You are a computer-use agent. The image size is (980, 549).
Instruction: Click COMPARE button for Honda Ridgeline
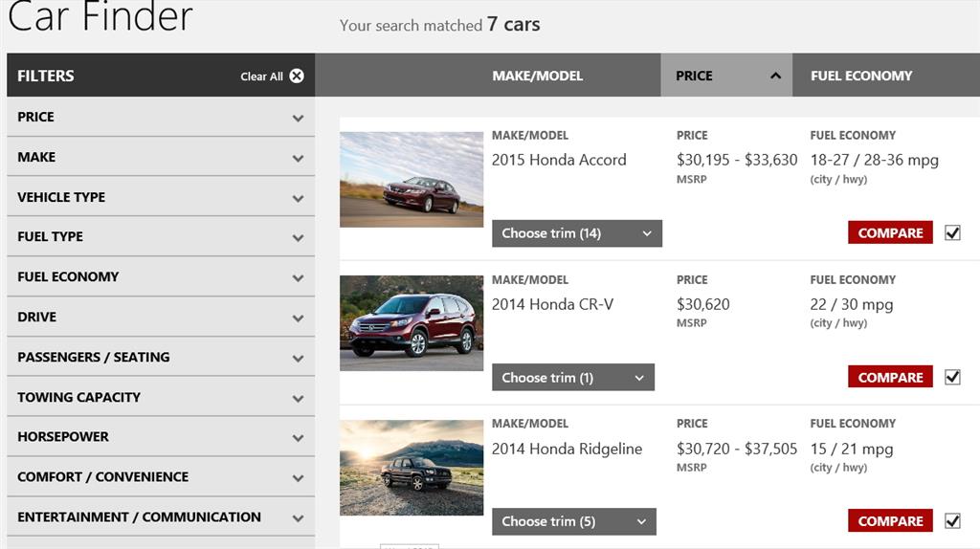click(890, 520)
